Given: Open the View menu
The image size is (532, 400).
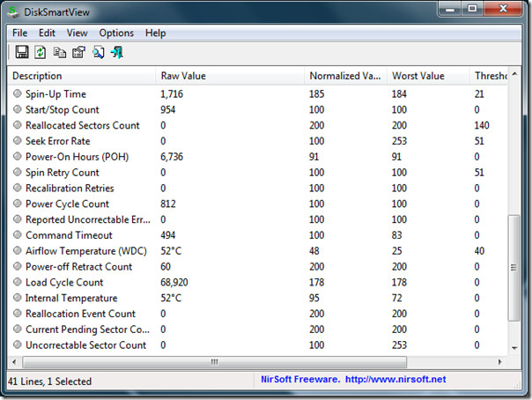Looking at the screenshot, I should (77, 33).
